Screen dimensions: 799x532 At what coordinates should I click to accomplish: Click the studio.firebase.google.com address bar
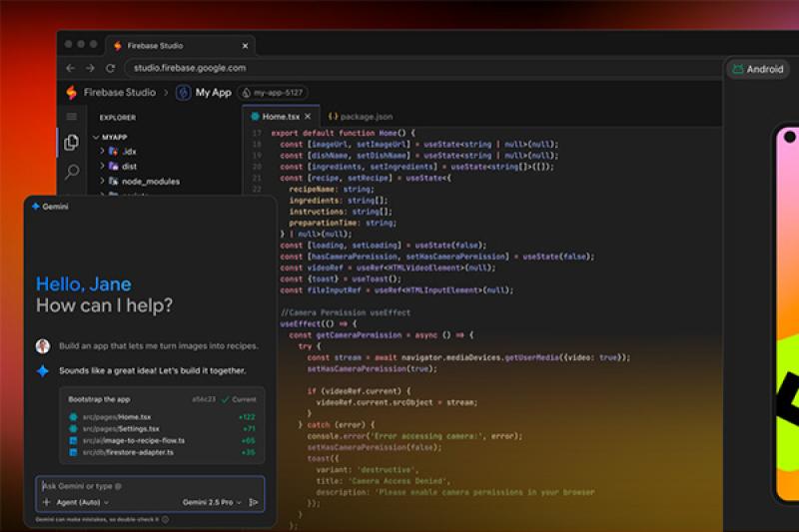[x=422, y=68]
